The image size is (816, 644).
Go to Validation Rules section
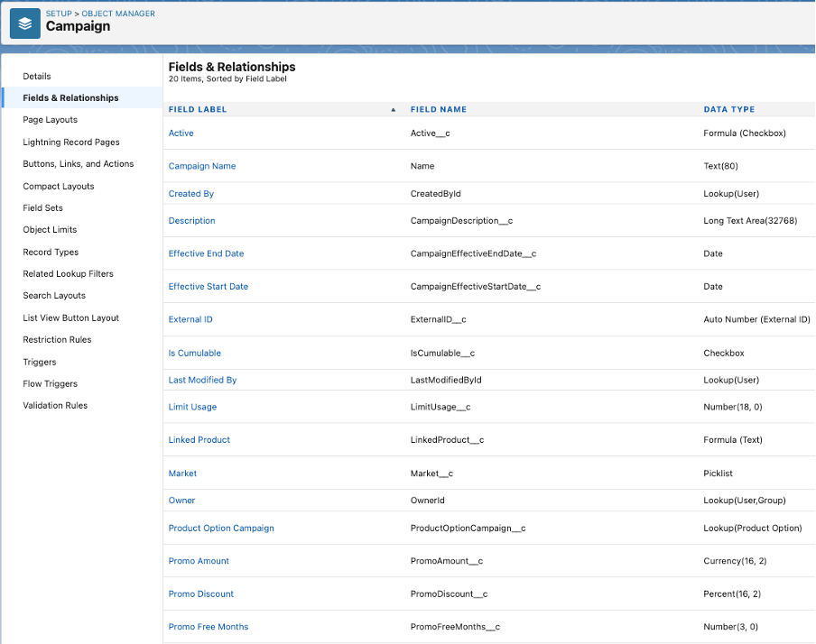(x=55, y=405)
